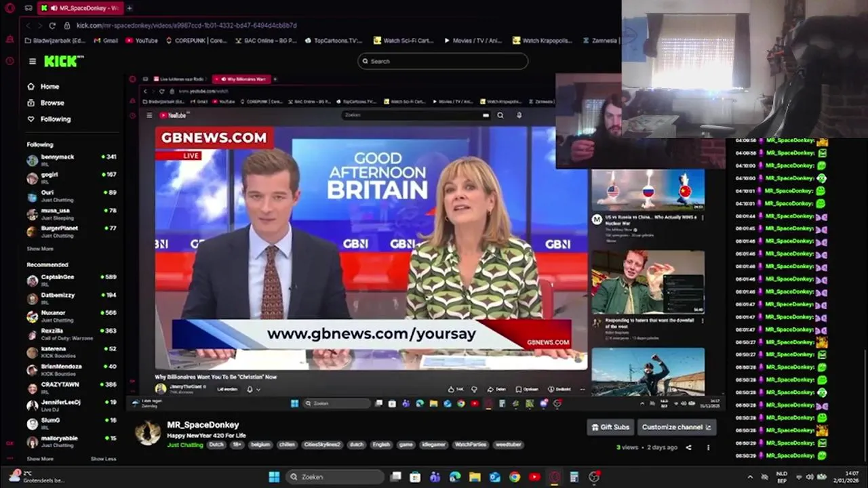Expand Show More under Recommended
This screenshot has height=488, width=868.
pyautogui.click(x=40, y=459)
